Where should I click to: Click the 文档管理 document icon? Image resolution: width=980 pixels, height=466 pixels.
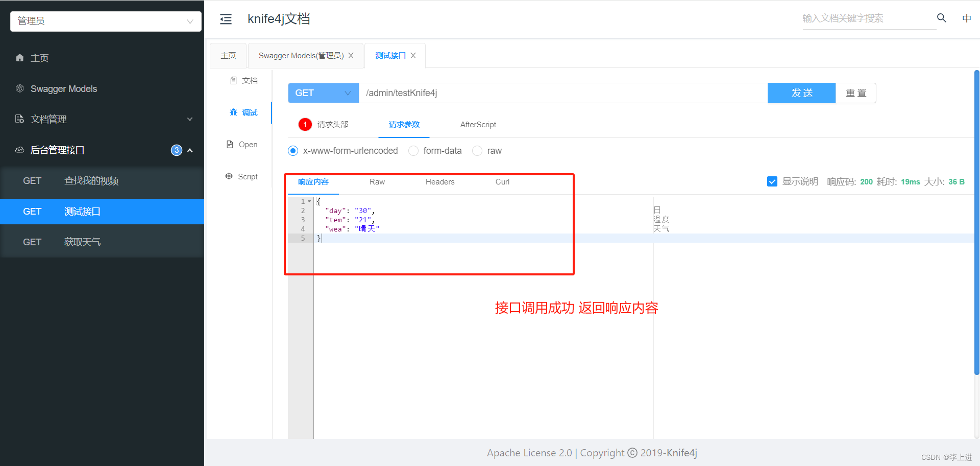[20, 119]
